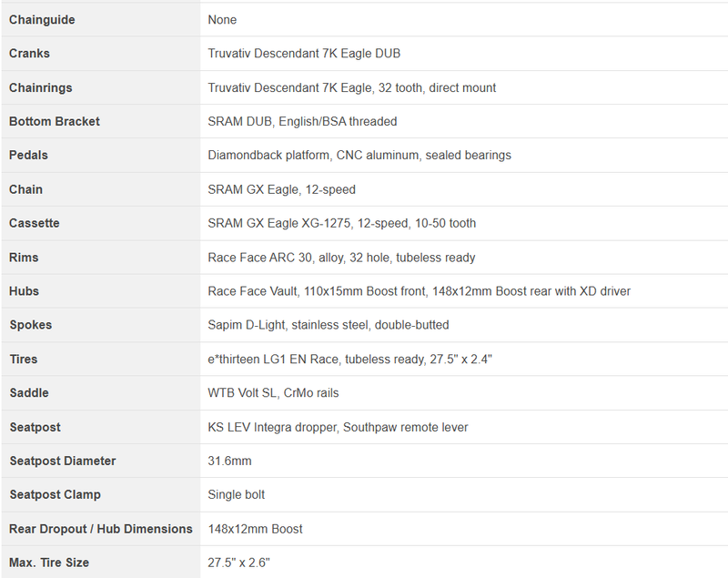Select the SRAM GX Eagle XG-1275 cassette value
Screen dimensions: 728x578
tap(341, 223)
